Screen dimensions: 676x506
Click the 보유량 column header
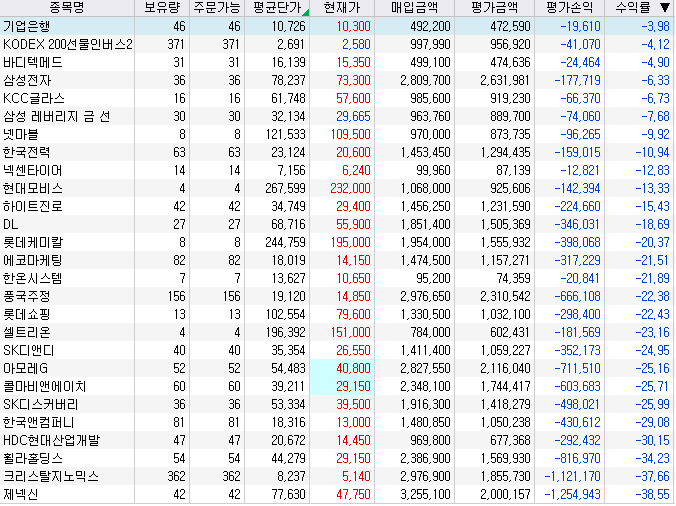click(x=162, y=7)
